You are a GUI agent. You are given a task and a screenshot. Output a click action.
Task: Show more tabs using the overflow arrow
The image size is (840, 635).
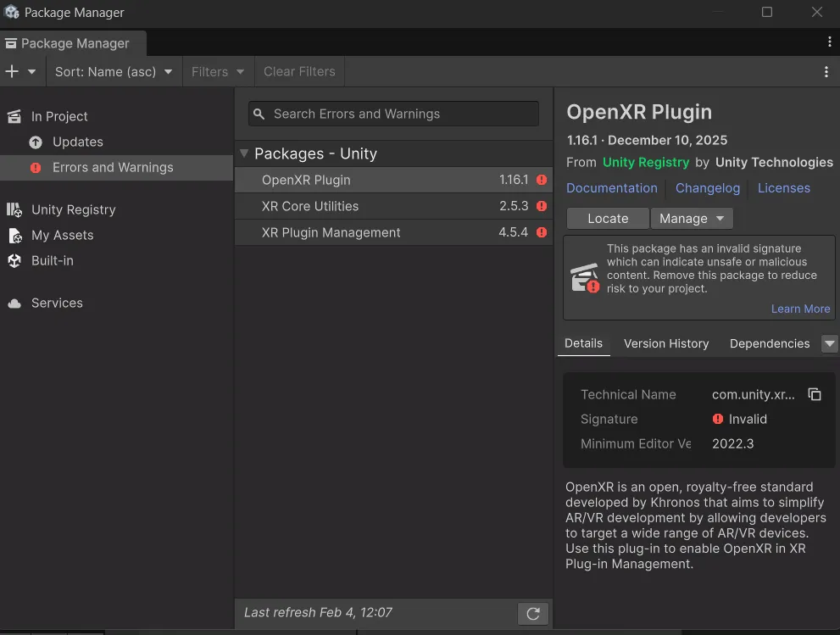[830, 343]
